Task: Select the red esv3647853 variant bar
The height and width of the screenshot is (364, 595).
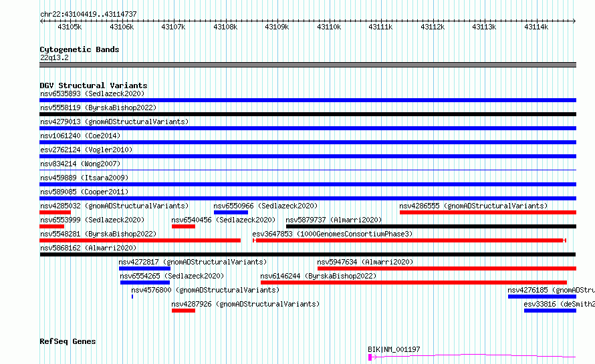Action: [409, 240]
